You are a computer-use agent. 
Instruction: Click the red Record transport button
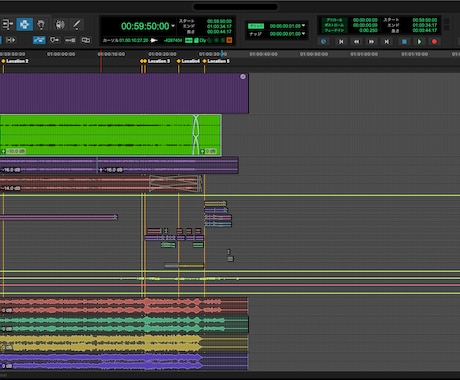tap(434, 42)
